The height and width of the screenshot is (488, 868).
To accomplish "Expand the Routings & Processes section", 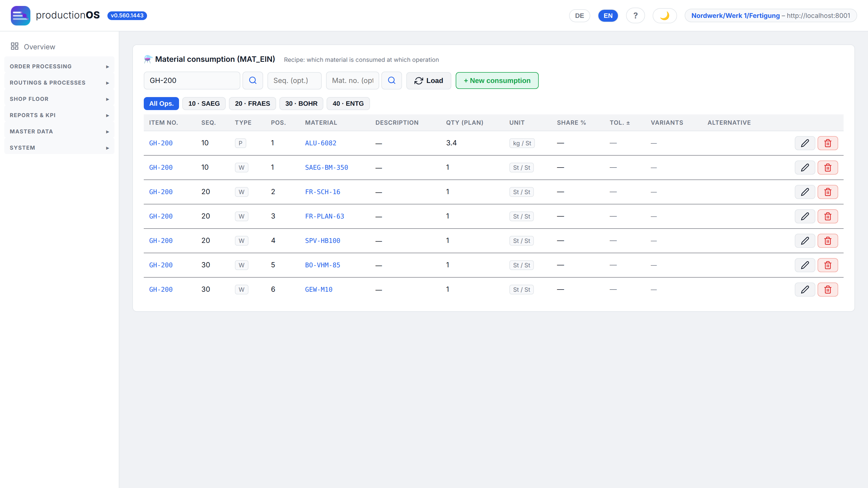I will pos(59,82).
